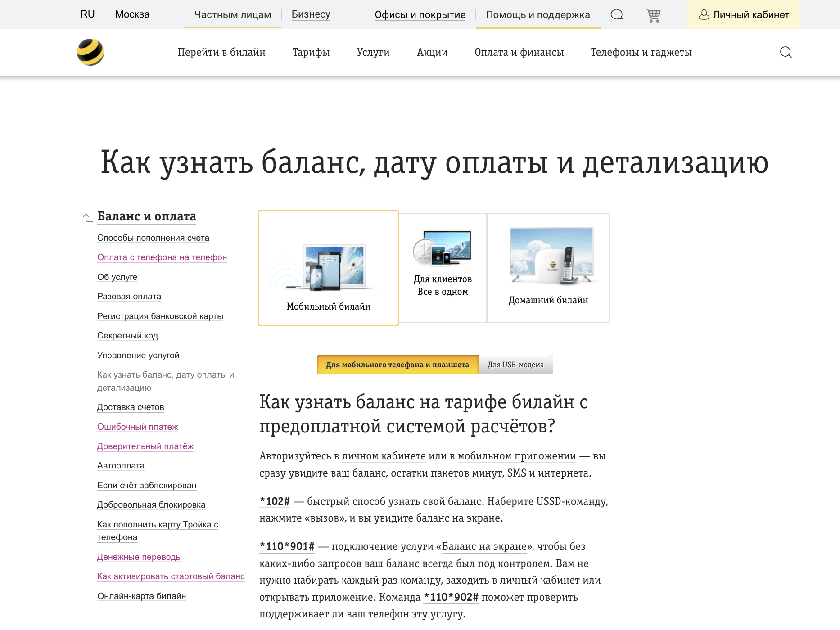Click «Оплата и финансы» in navigation
The height and width of the screenshot is (630, 840).
click(x=519, y=52)
